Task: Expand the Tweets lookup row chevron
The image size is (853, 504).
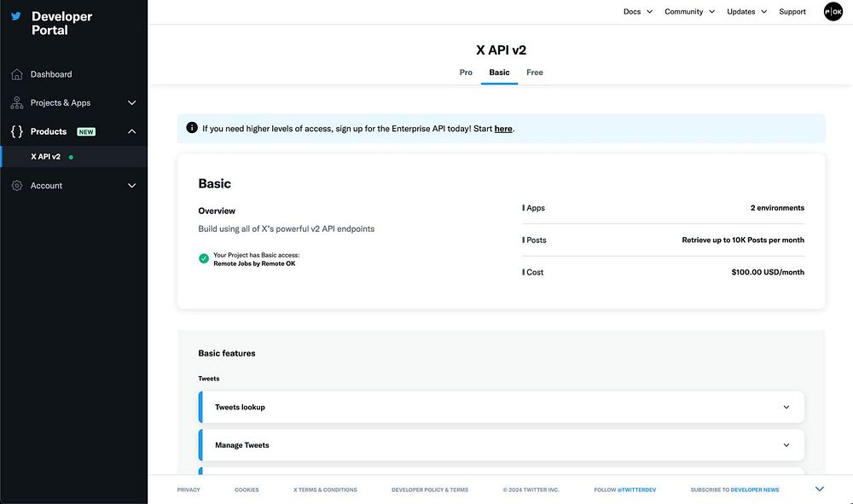Action: (786, 408)
